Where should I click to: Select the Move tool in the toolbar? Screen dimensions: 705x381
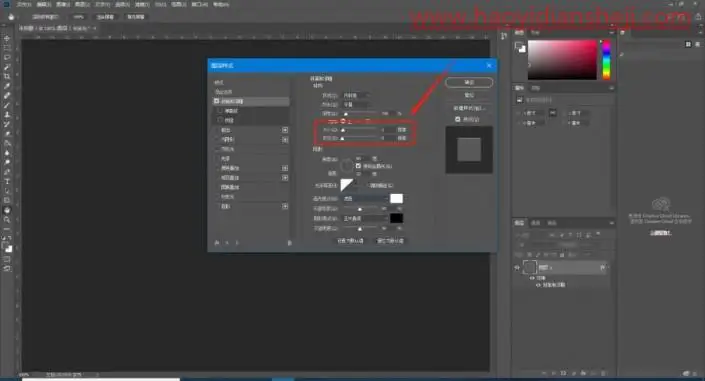pos(7,39)
